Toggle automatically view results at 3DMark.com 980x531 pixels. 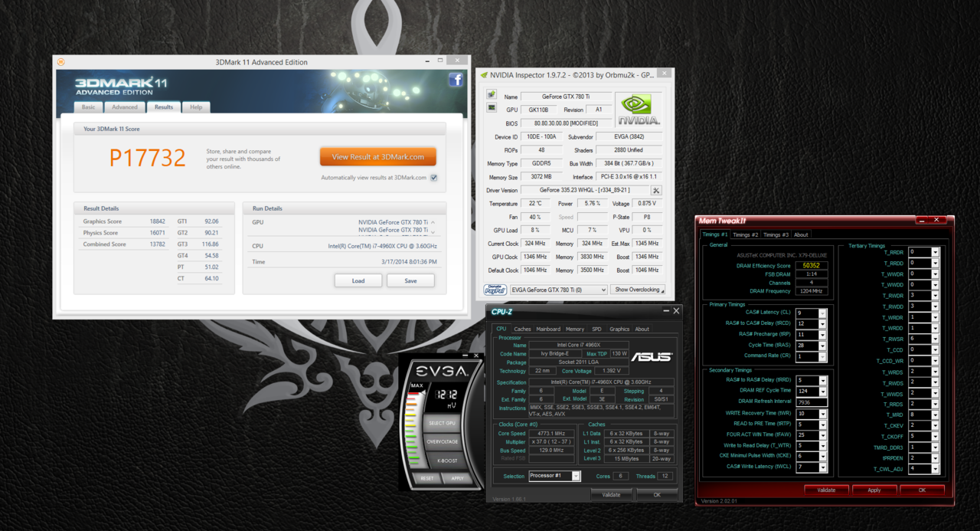[x=433, y=178]
